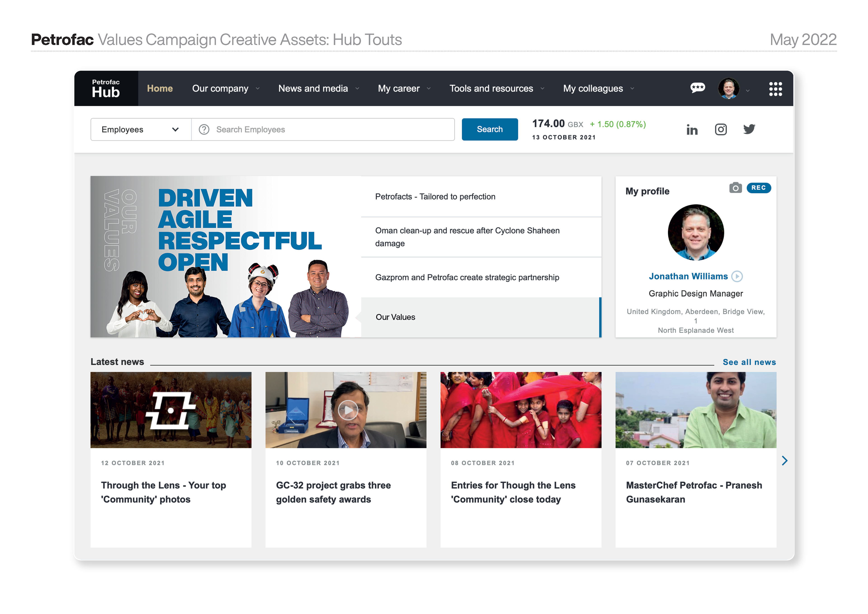The width and height of the screenshot is (868, 614).
Task: Advance news carousel with right arrow
Action: click(784, 460)
